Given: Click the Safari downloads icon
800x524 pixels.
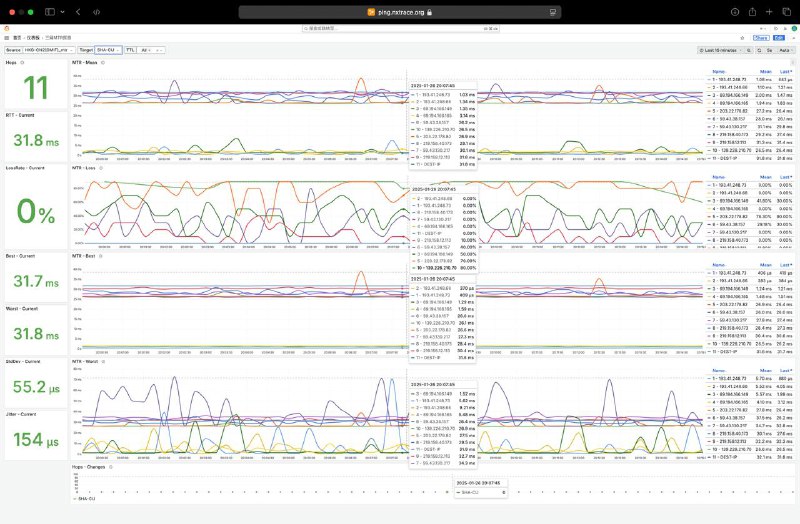Looking at the screenshot, I should (x=735, y=12).
